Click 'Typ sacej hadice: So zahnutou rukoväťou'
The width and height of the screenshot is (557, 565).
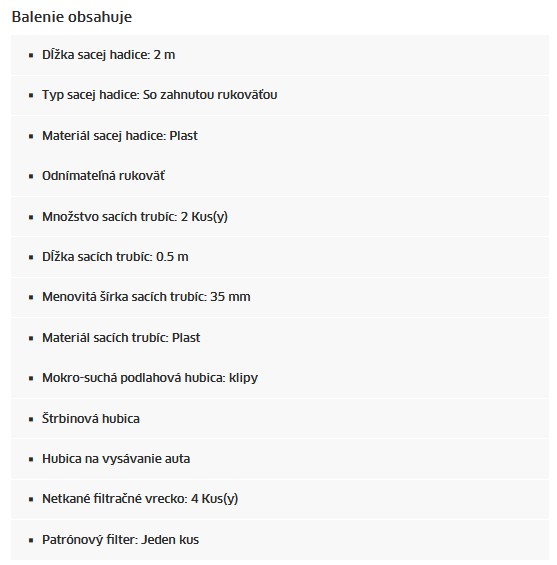pos(160,95)
